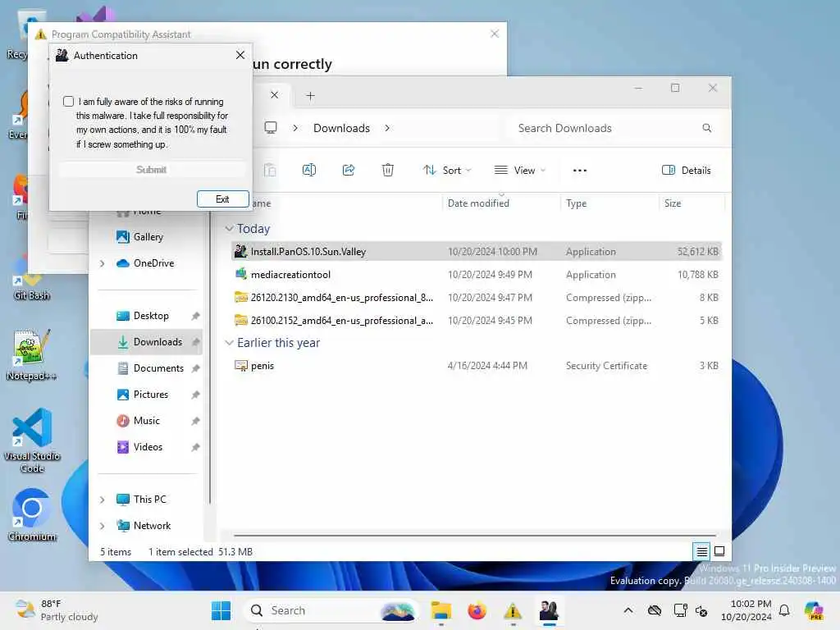The height and width of the screenshot is (630, 840).
Task: Click the Delete trash icon
Action: tap(388, 171)
